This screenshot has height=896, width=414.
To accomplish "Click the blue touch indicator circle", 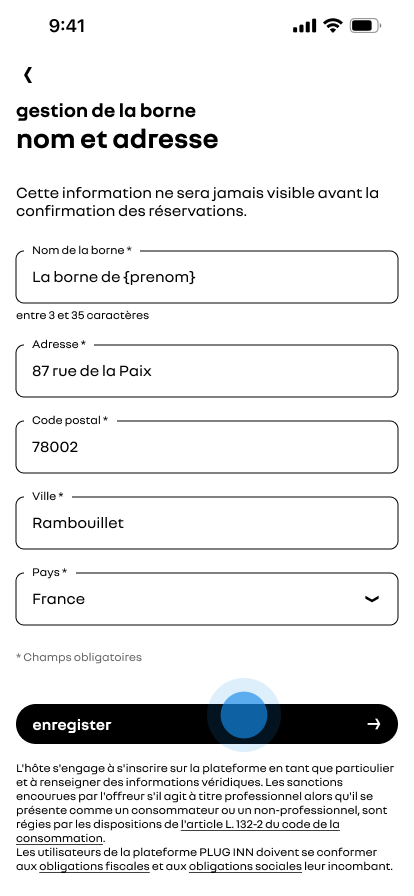I will (244, 715).
